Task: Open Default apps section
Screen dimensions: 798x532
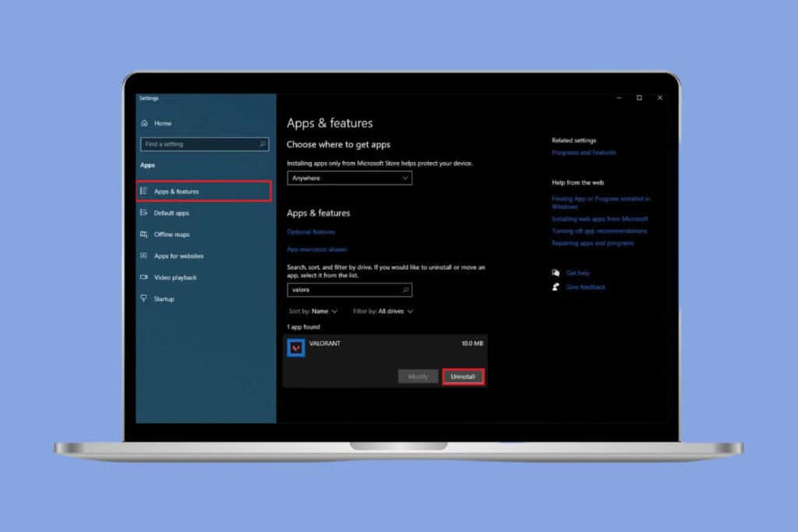Action: [x=171, y=213]
